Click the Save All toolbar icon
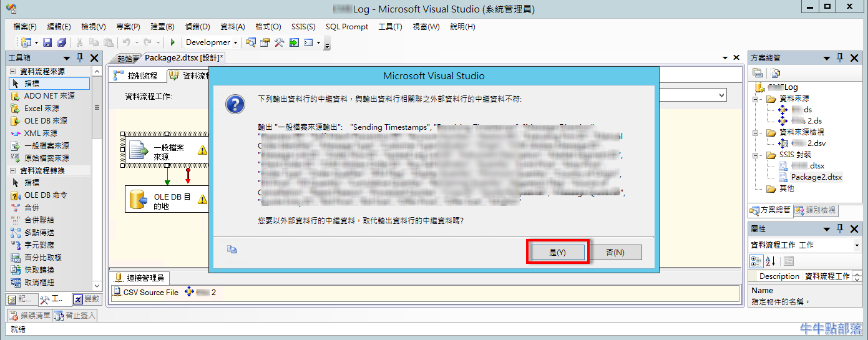This screenshot has height=340, width=868. (61, 42)
